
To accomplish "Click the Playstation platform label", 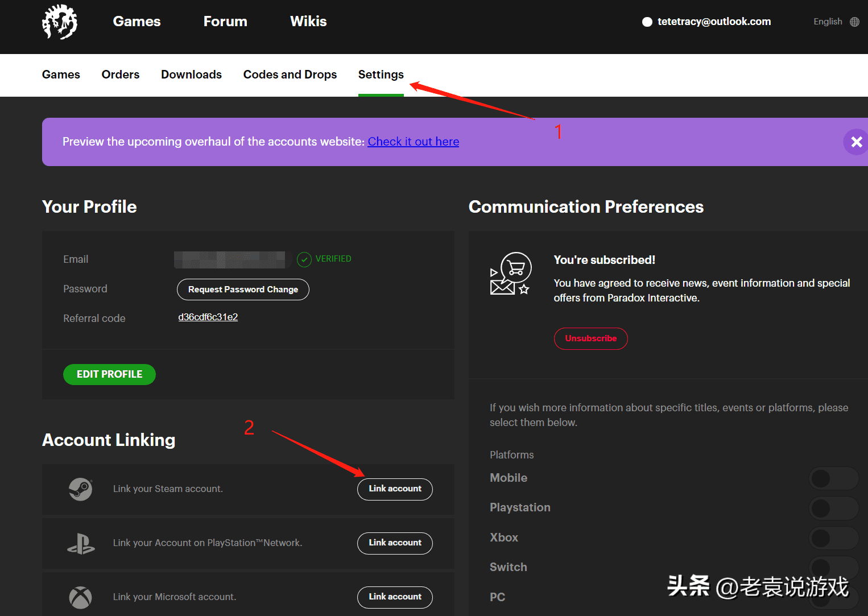I will (x=520, y=508).
